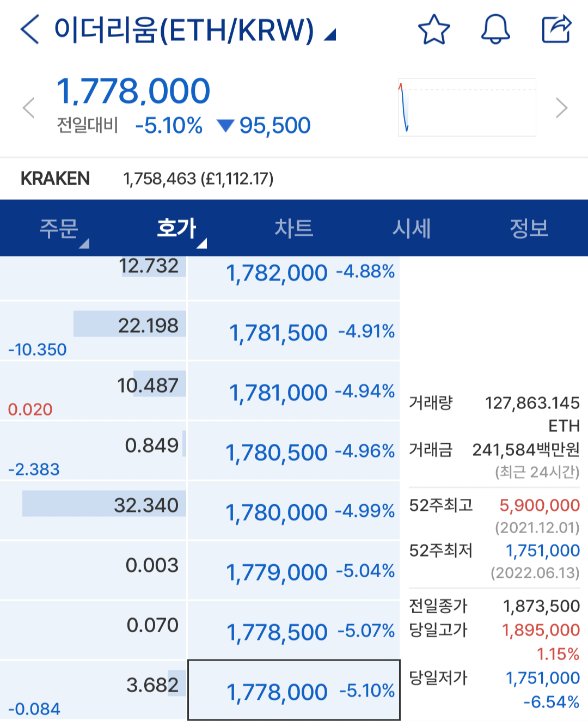The image size is (588, 721).
Task: Expand the 이더리움(ETH/KRW) coin selector dropdown
Action: click(330, 35)
